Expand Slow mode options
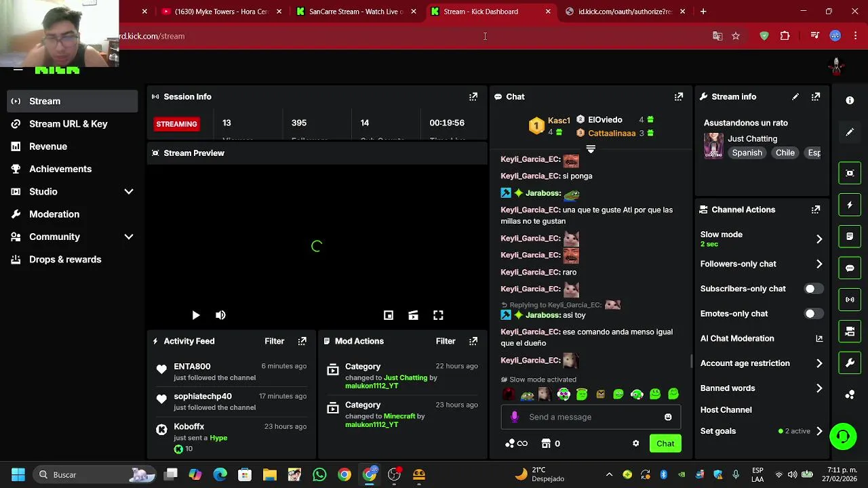This screenshot has width=868, height=488. click(819, 239)
